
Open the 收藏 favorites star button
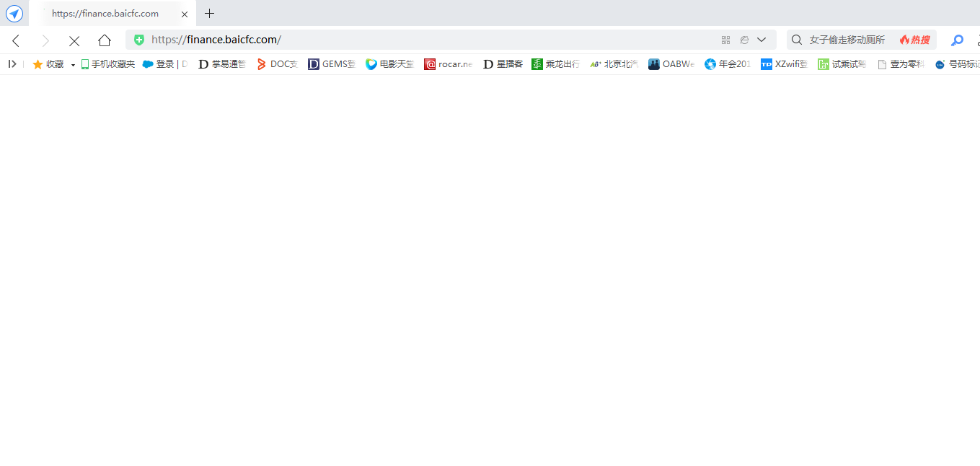click(48, 64)
